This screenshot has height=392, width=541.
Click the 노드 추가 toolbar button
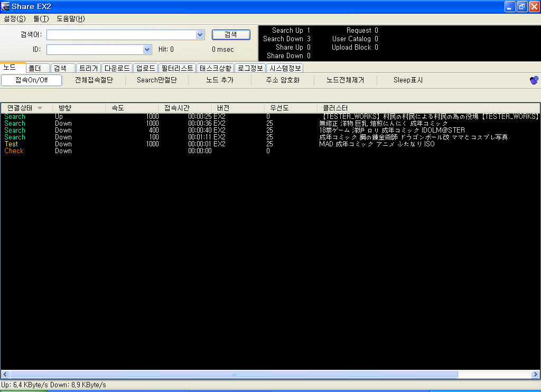(x=220, y=80)
